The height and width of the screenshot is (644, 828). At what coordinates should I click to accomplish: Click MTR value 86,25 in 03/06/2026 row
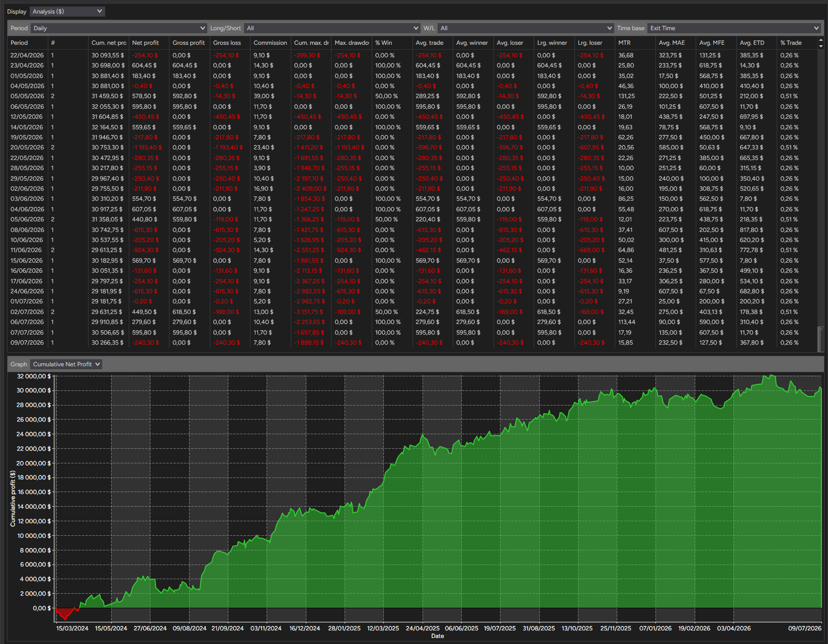[626, 199]
